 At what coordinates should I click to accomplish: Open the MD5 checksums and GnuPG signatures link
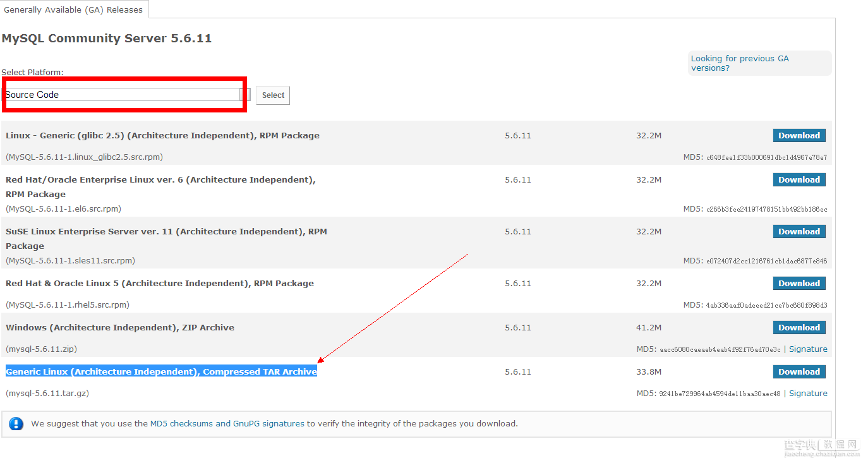point(227,424)
